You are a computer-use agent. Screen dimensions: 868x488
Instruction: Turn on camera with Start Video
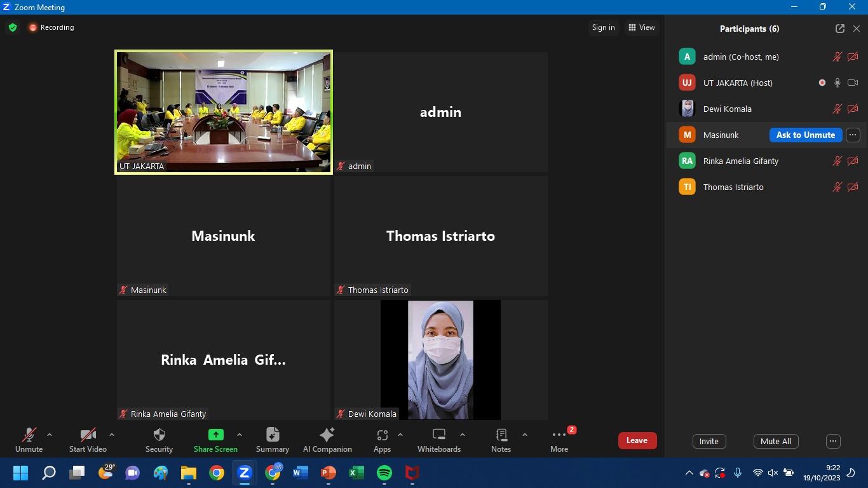(88, 440)
